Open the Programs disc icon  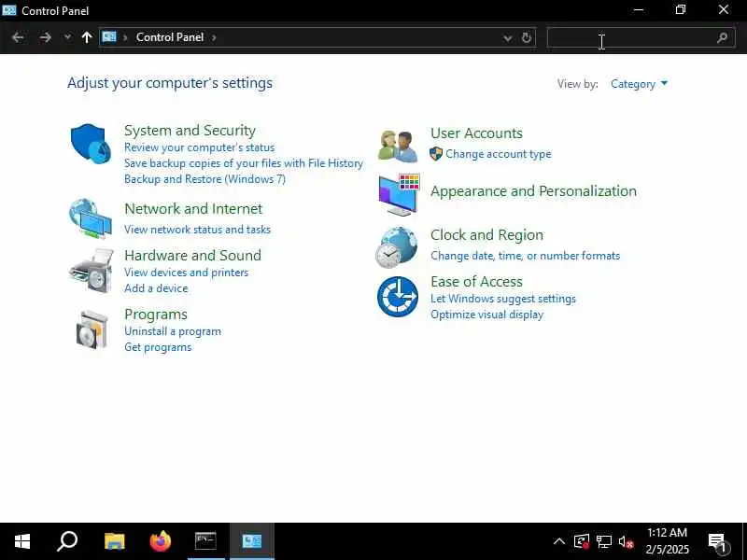coord(92,329)
